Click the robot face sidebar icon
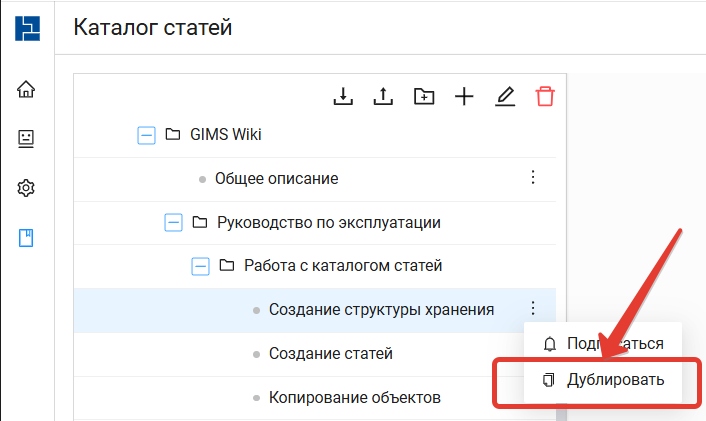 click(x=26, y=138)
